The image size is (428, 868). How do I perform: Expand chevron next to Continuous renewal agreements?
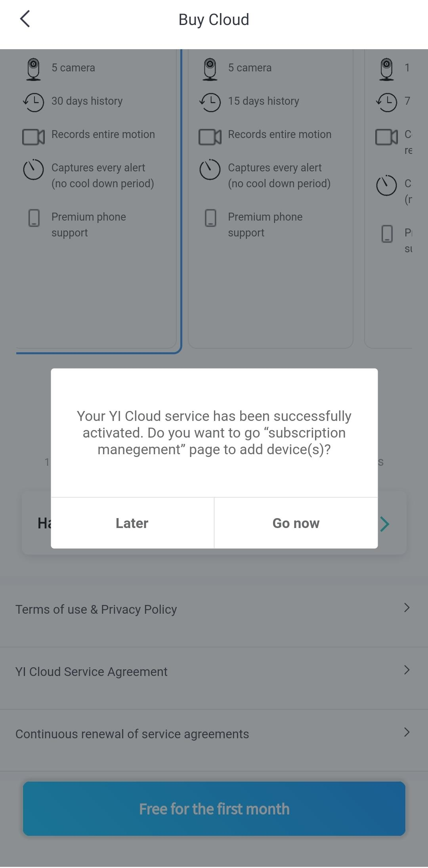pyautogui.click(x=407, y=732)
